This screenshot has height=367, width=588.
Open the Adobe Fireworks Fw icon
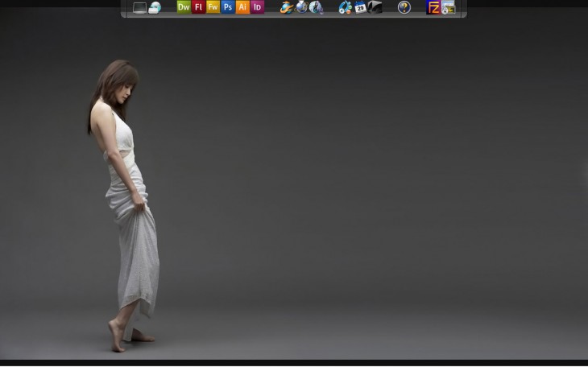[213, 7]
